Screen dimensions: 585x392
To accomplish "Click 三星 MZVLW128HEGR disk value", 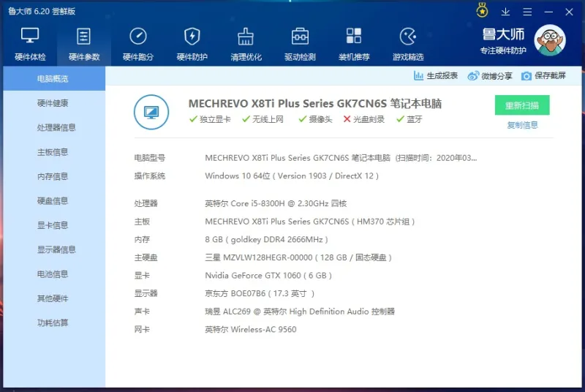I will 298,257.
